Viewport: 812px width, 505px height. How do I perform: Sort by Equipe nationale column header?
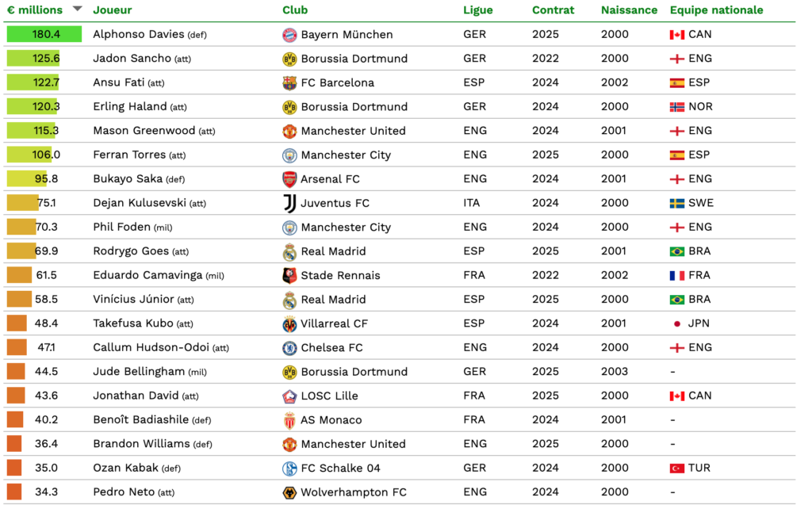(716, 10)
